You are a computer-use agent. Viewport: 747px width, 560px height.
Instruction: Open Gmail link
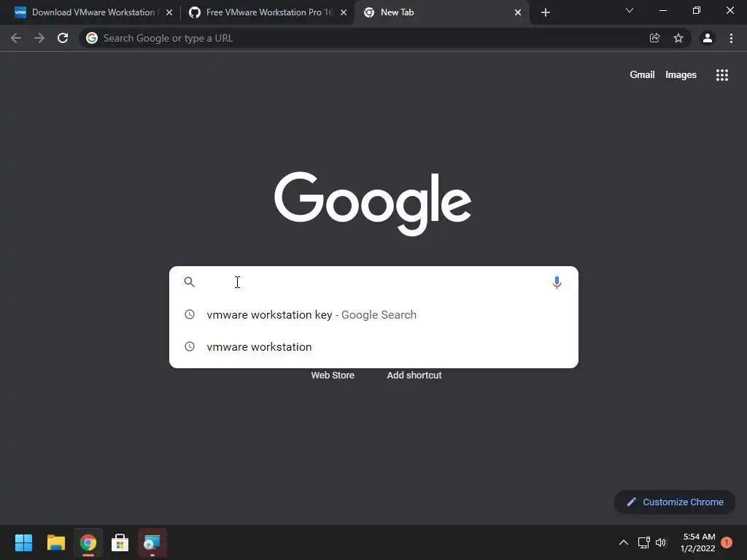(642, 75)
